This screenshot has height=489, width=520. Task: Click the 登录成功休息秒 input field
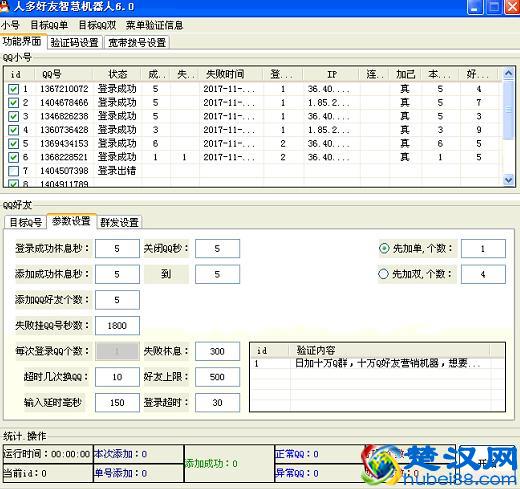point(117,249)
